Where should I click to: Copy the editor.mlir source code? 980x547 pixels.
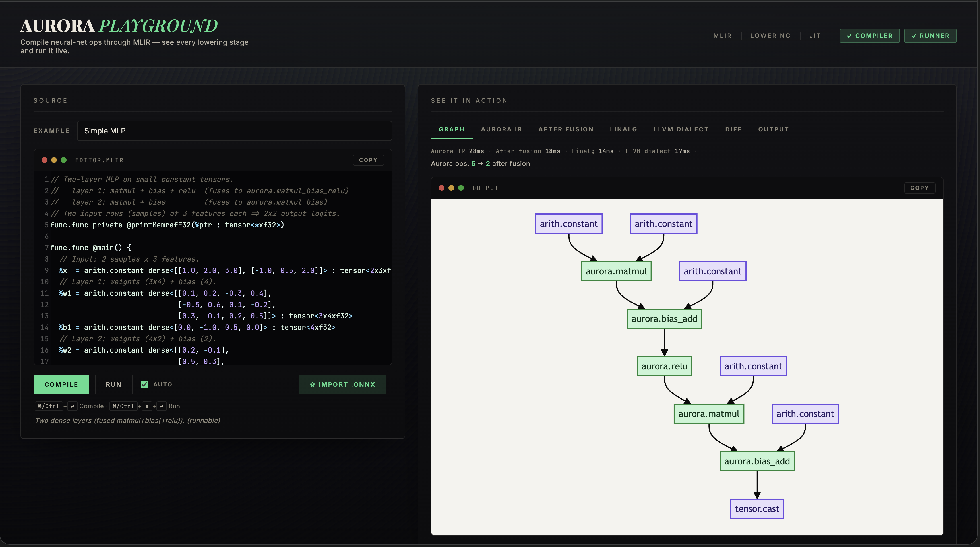[368, 160]
